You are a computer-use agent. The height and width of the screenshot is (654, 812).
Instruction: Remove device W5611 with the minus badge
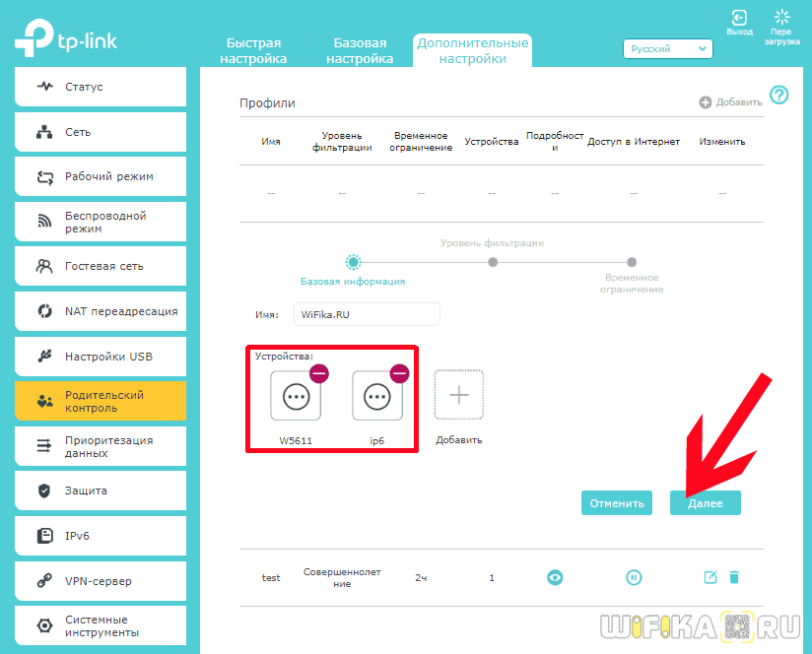pos(319,373)
